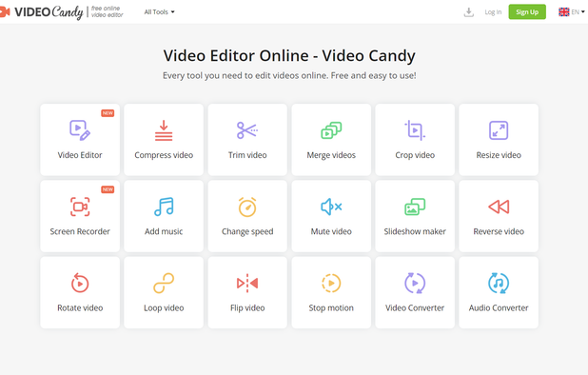Click the 'Change speed' label text
This screenshot has height=375, width=588.
(x=247, y=231)
